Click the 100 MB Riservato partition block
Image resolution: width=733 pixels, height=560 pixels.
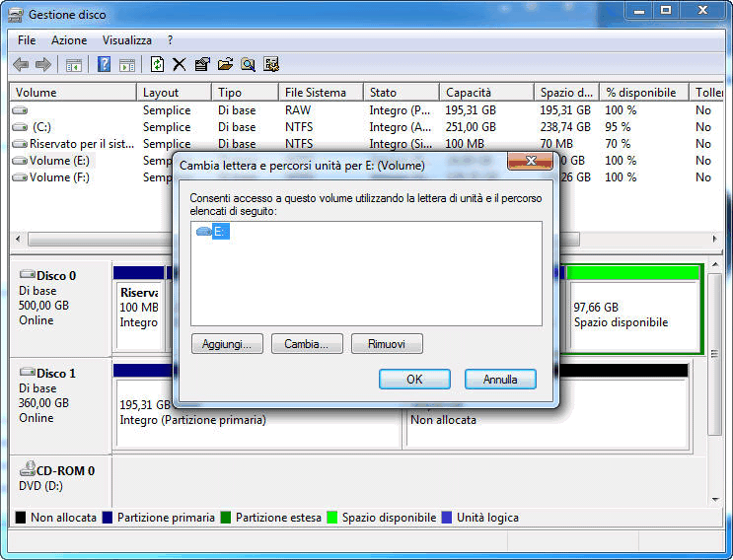[x=139, y=315]
